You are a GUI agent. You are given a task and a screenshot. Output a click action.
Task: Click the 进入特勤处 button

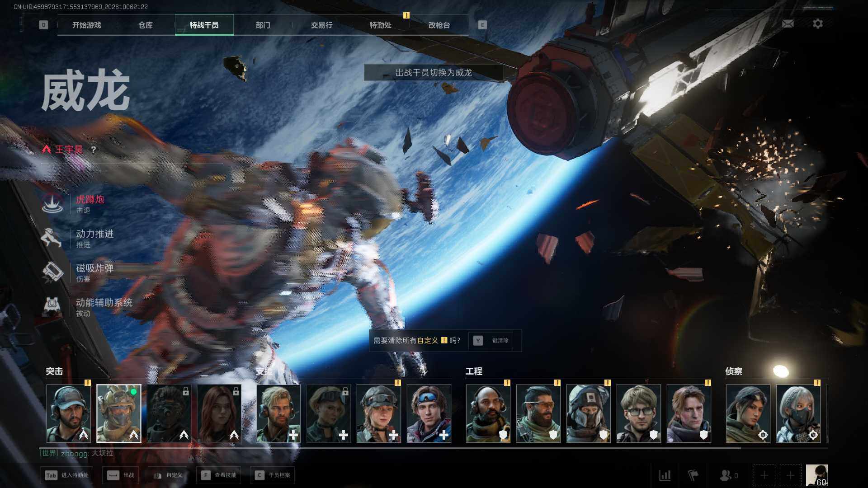coord(66,475)
